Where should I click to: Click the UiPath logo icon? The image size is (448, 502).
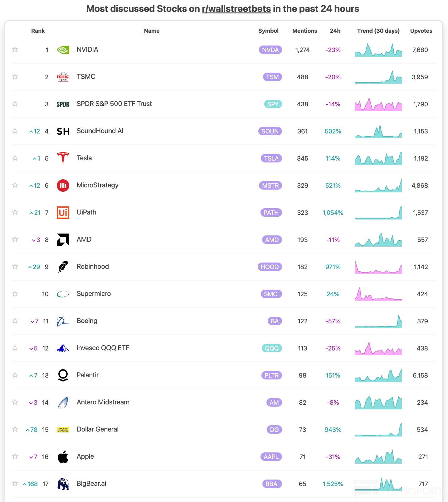coord(63,213)
